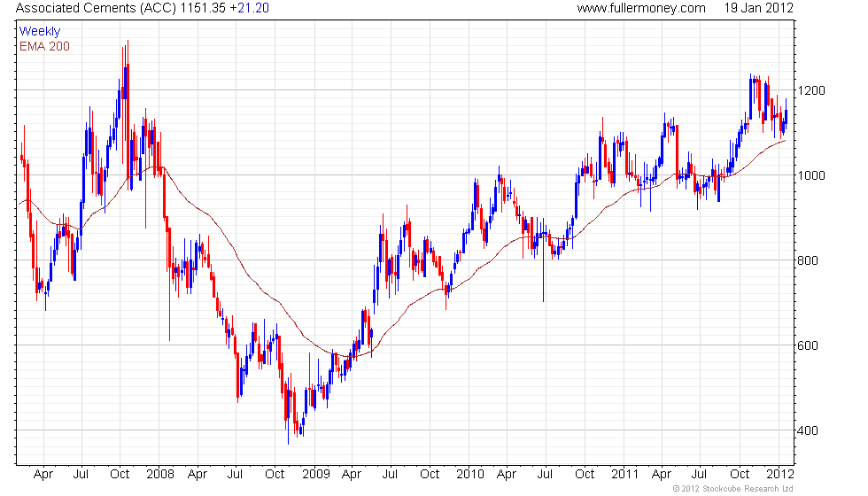Click the 1000 price axis label
This screenshot has height=496, width=868.
pos(811,175)
